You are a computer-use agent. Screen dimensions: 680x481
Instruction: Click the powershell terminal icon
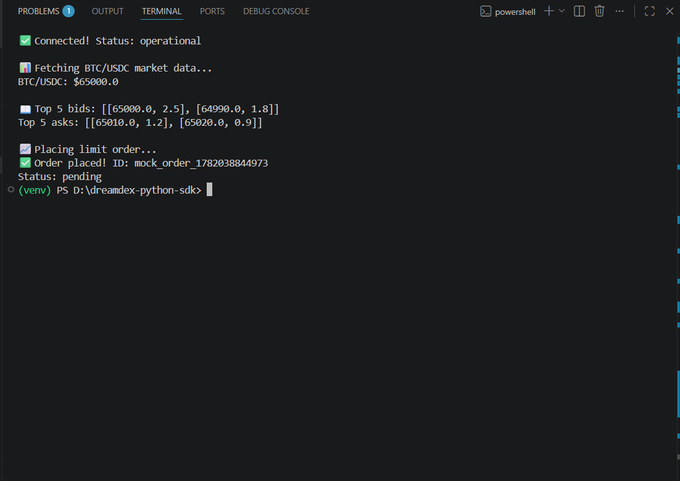coord(485,11)
